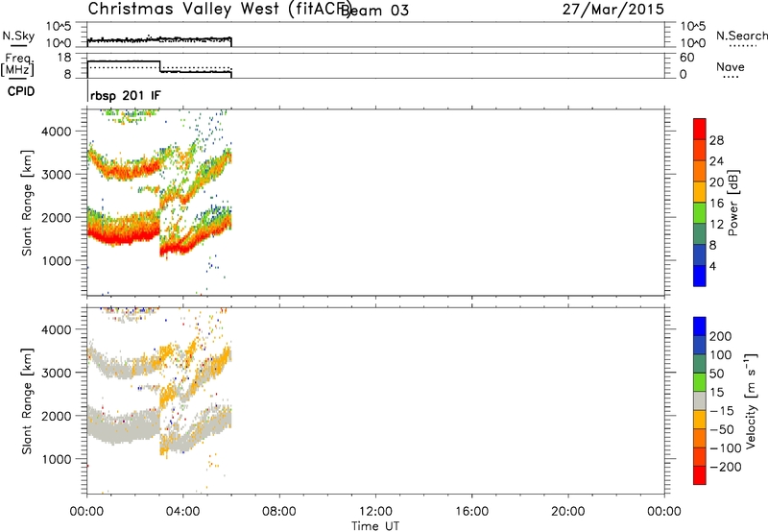Click the Velocity [m s-1] colorbar title
Viewport: 768px width, 532px height.
(751, 400)
